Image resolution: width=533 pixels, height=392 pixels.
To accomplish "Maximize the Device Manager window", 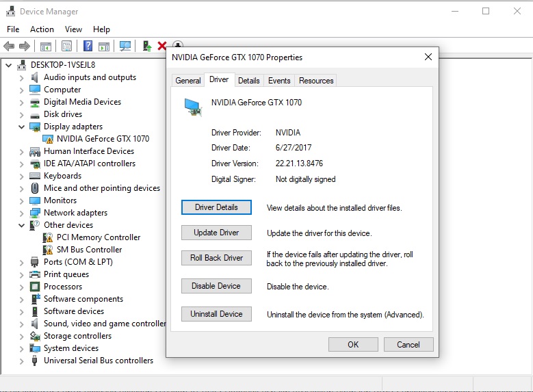I will point(486,11).
